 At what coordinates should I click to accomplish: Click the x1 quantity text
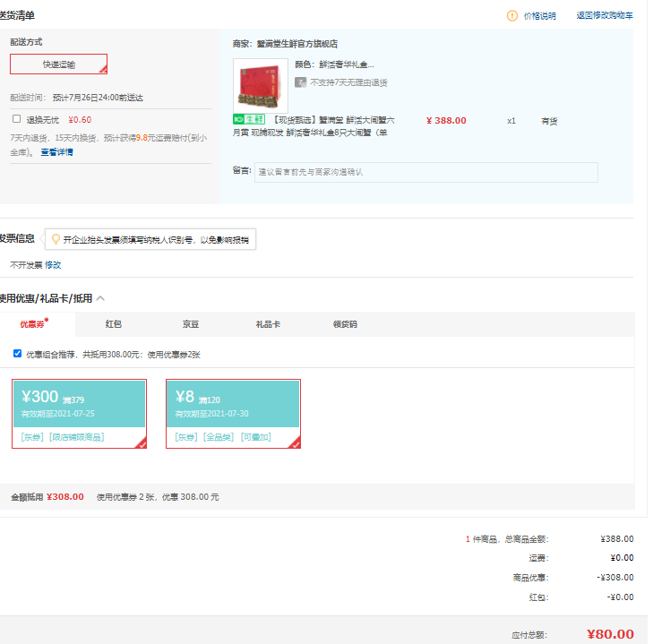511,121
